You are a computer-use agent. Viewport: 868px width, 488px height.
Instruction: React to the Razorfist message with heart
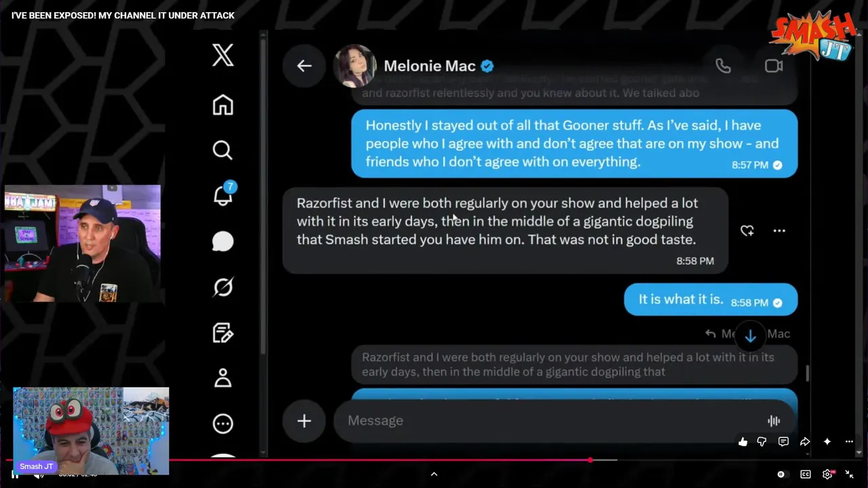747,231
